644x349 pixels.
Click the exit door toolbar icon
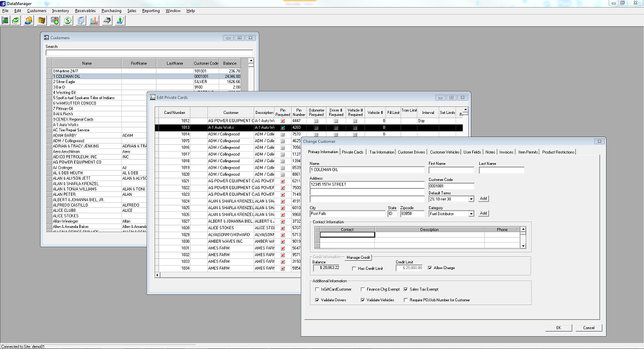tap(5, 21)
